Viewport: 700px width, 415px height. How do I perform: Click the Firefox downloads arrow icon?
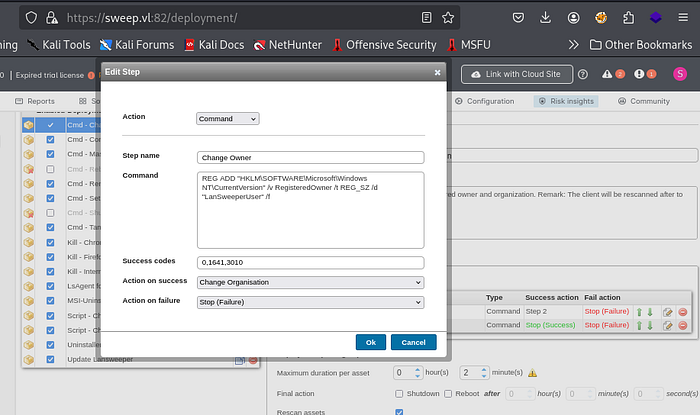pos(545,18)
